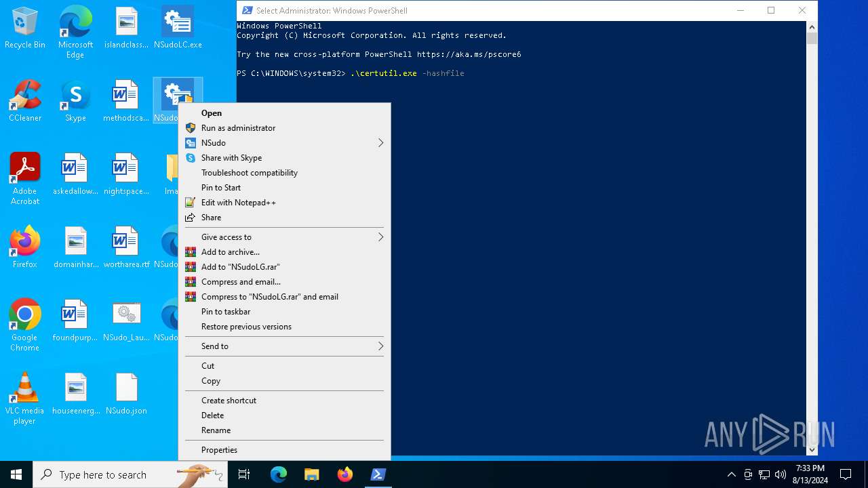
Task: Click the PowerShell title bar icon
Action: pos(248,10)
